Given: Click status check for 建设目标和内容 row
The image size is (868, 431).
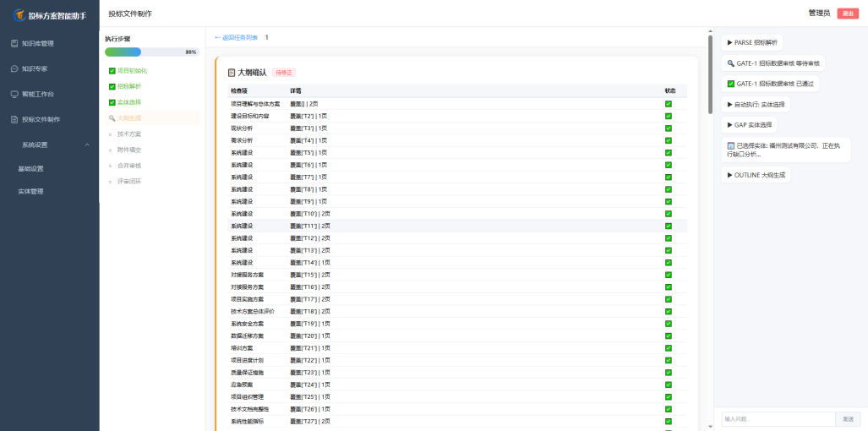Looking at the screenshot, I should 669,116.
